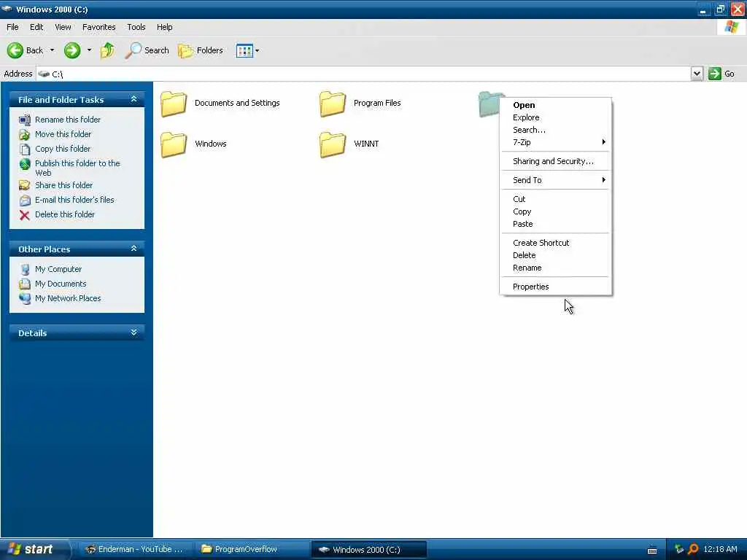This screenshot has height=560, width=747.
Task: Choose Rename in the context menu
Action: (x=555, y=268)
